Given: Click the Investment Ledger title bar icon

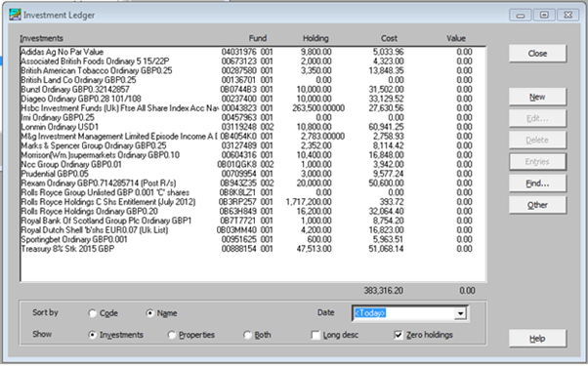Looking at the screenshot, I should coord(15,15).
